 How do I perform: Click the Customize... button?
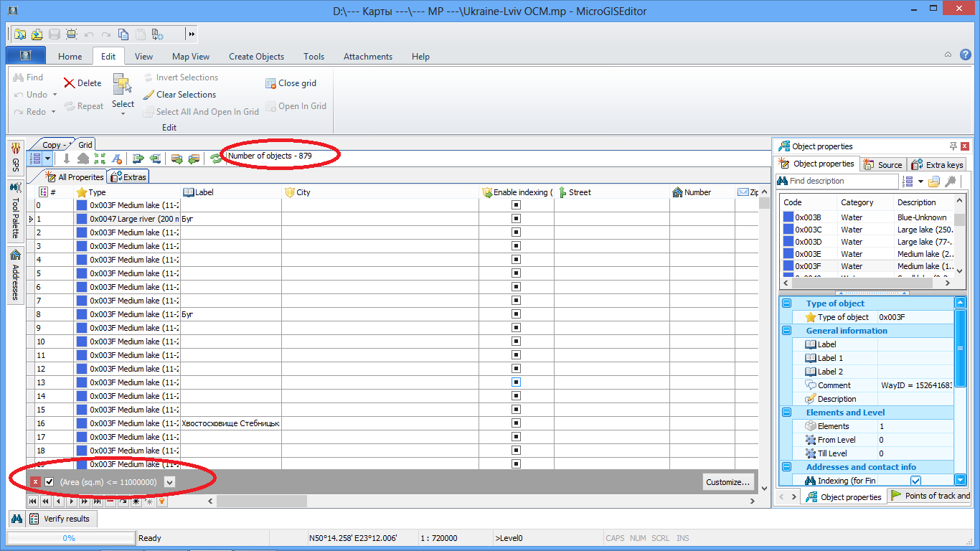[728, 482]
